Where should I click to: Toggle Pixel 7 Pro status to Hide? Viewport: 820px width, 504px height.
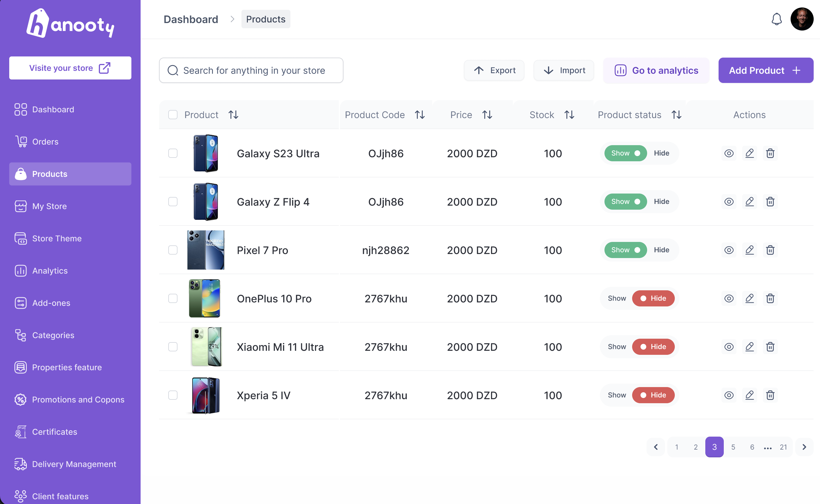click(x=661, y=250)
